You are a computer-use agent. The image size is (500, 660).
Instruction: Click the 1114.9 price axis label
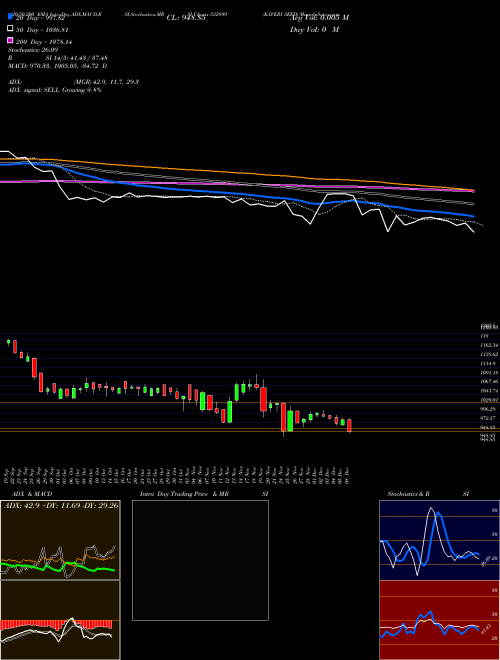click(488, 363)
